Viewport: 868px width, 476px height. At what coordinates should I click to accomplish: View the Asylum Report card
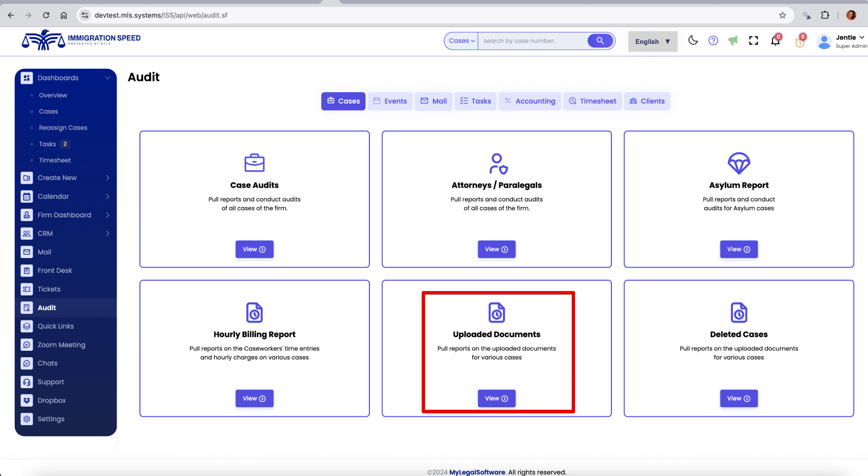tap(738, 249)
